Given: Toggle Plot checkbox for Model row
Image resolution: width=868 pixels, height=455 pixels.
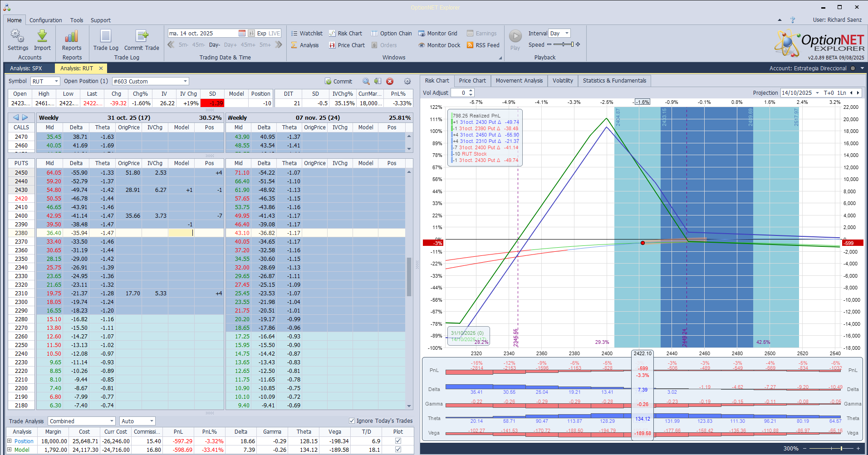Looking at the screenshot, I should (398, 450).
